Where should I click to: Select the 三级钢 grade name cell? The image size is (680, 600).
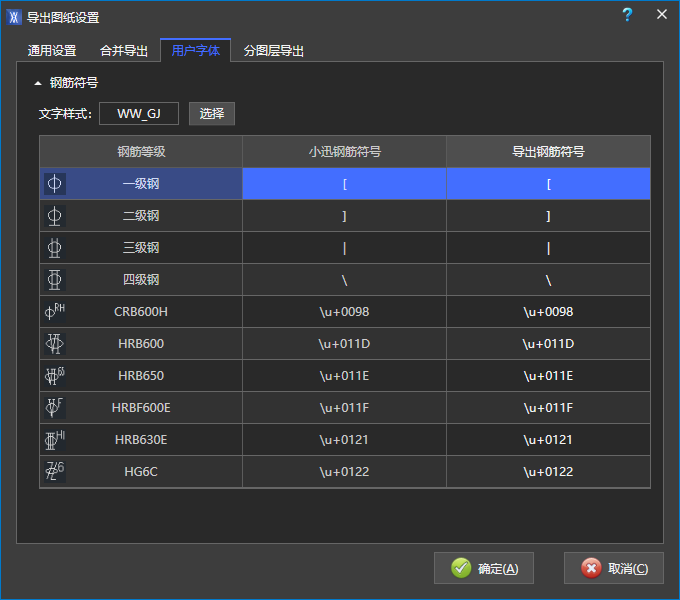pyautogui.click(x=141, y=248)
